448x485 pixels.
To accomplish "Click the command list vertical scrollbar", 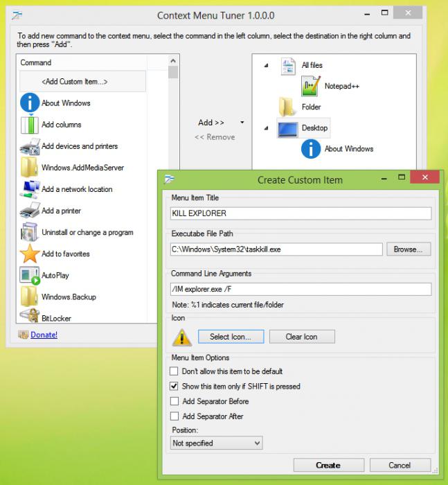I will pyautogui.click(x=173, y=194).
